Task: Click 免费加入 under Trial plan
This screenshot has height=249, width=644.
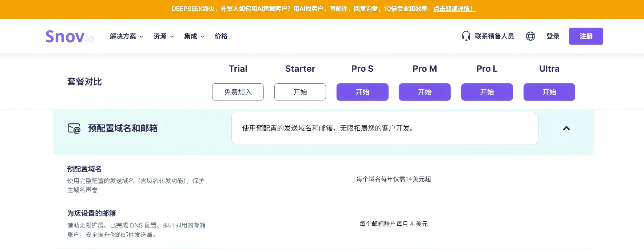Action: coord(238,92)
